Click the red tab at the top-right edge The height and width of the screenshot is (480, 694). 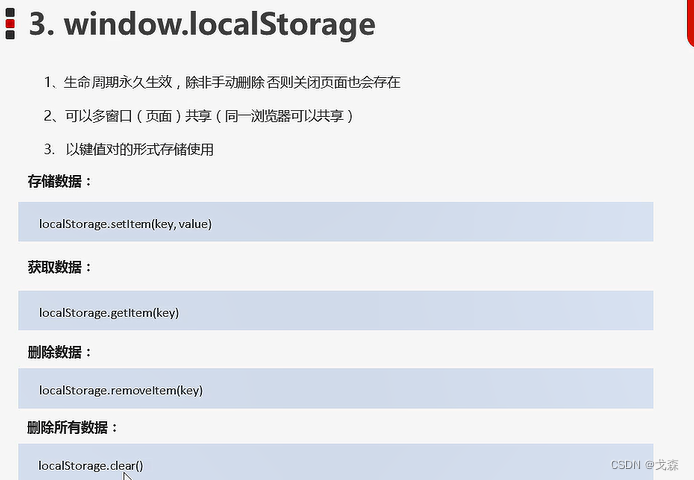[x=690, y=22]
